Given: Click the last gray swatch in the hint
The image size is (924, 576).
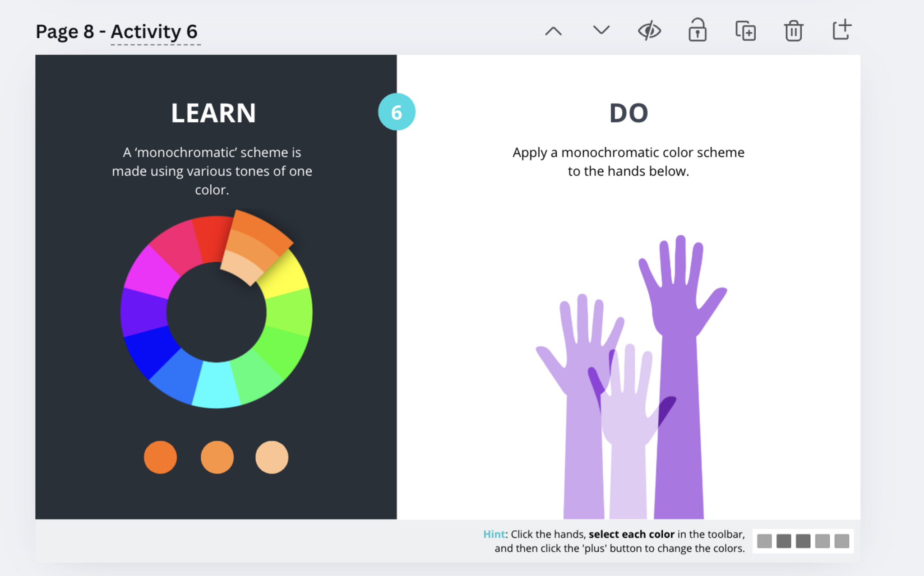Looking at the screenshot, I should [842, 541].
